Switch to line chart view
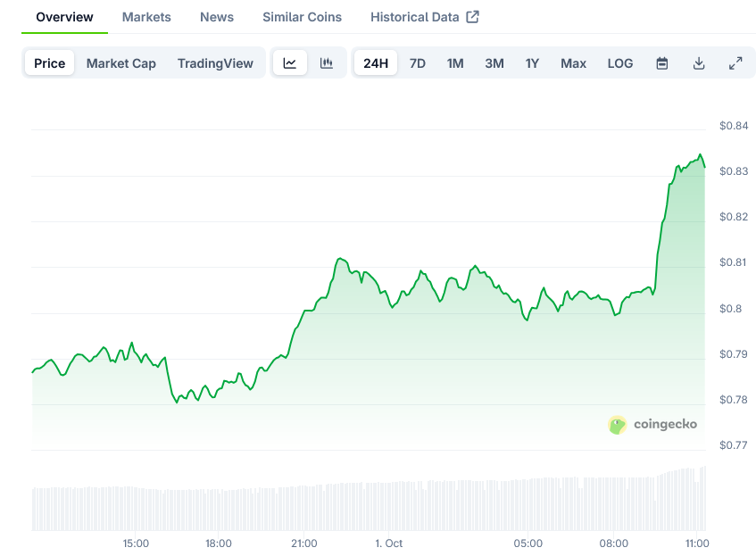756x556 pixels. [x=290, y=63]
